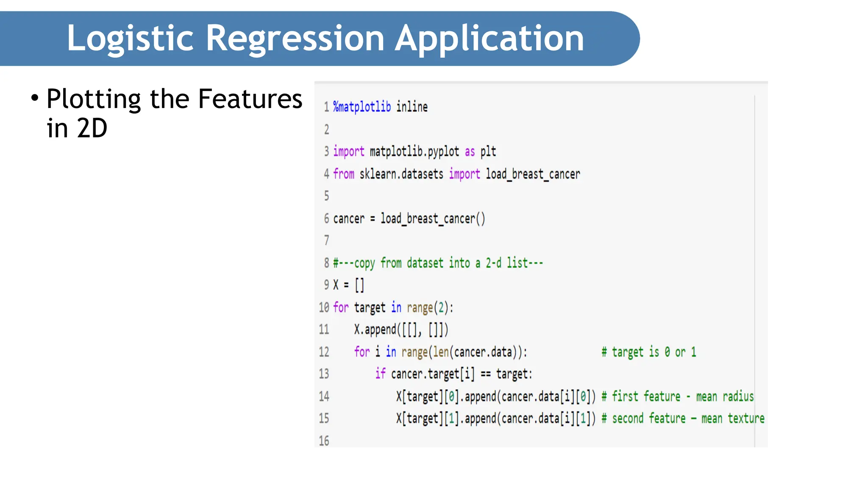This screenshot has width=868, height=488.
Task: Click the 'X[target][0].append' statement
Action: click(495, 396)
